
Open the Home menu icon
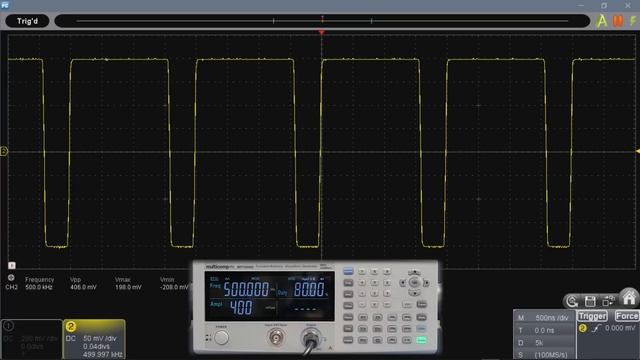pyautogui.click(x=629, y=297)
